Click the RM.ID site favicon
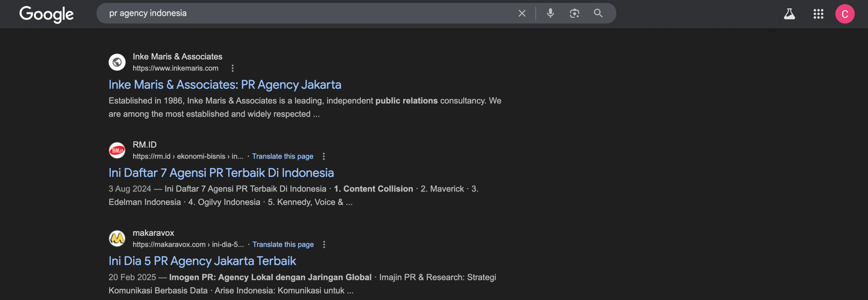 click(x=117, y=150)
